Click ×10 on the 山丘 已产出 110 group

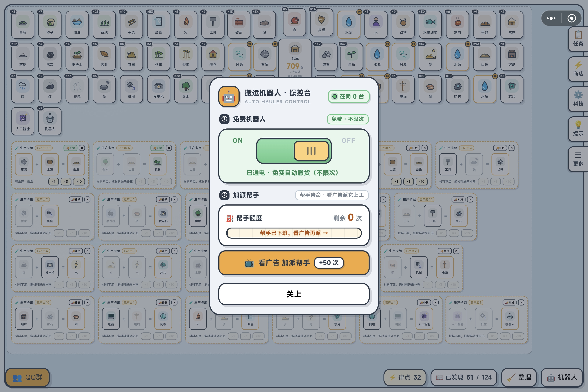79,182
